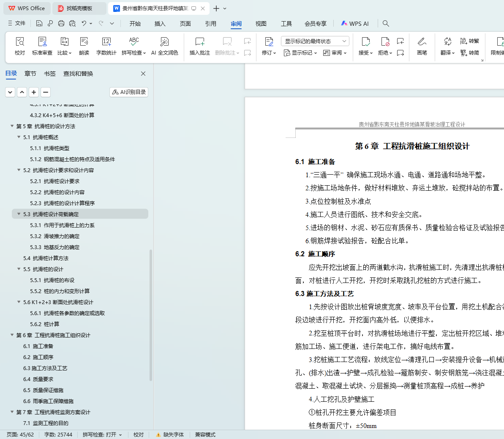Click 兼容模式 in status bar
The width and height of the screenshot is (504, 439).
pyautogui.click(x=205, y=434)
